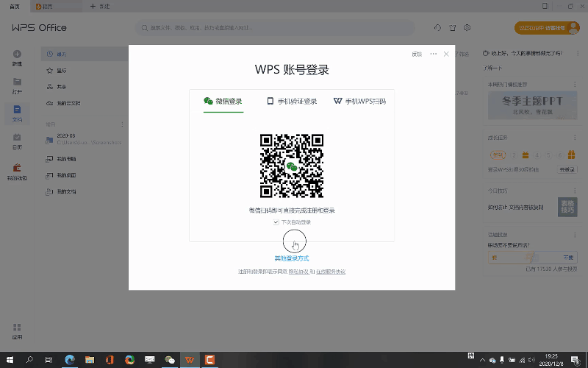
Task: Switch to the 手机验证登录 tab
Action: 292,101
